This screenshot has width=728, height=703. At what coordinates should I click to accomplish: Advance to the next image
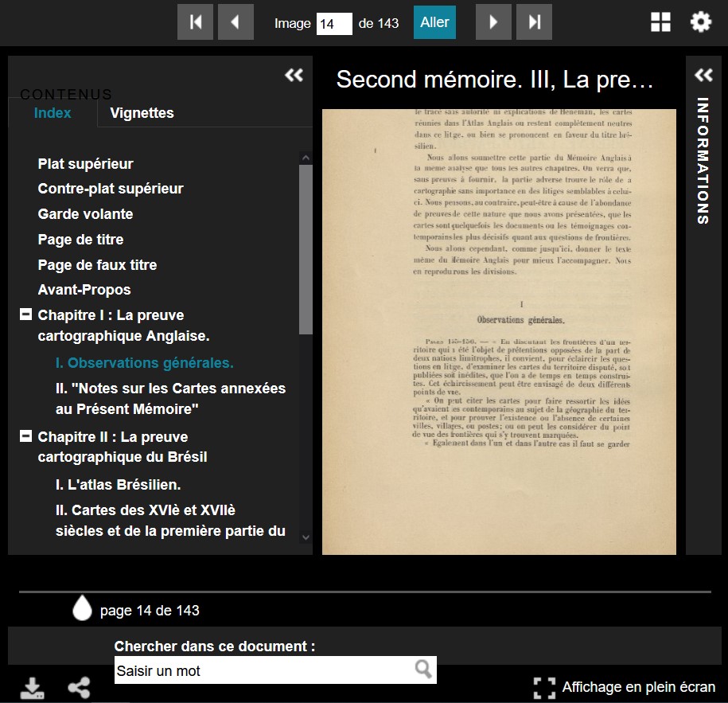point(493,22)
